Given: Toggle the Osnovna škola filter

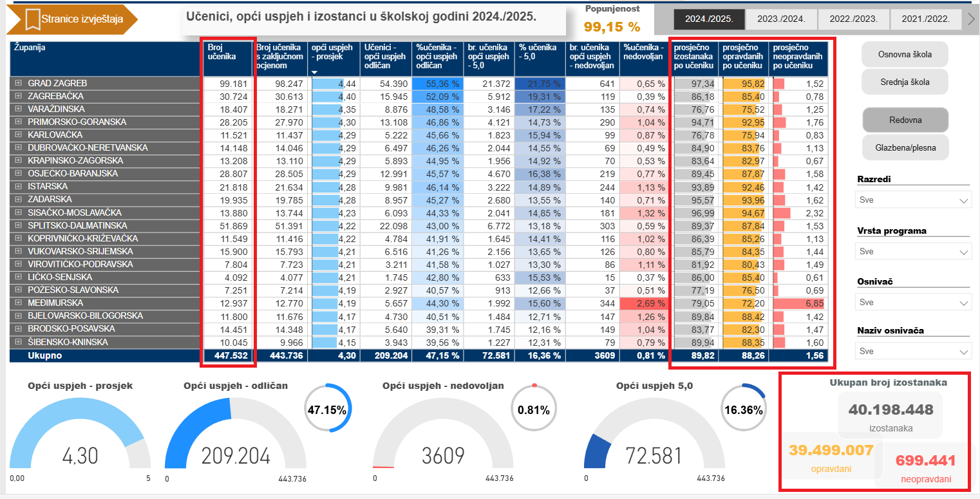Looking at the screenshot, I should [905, 55].
